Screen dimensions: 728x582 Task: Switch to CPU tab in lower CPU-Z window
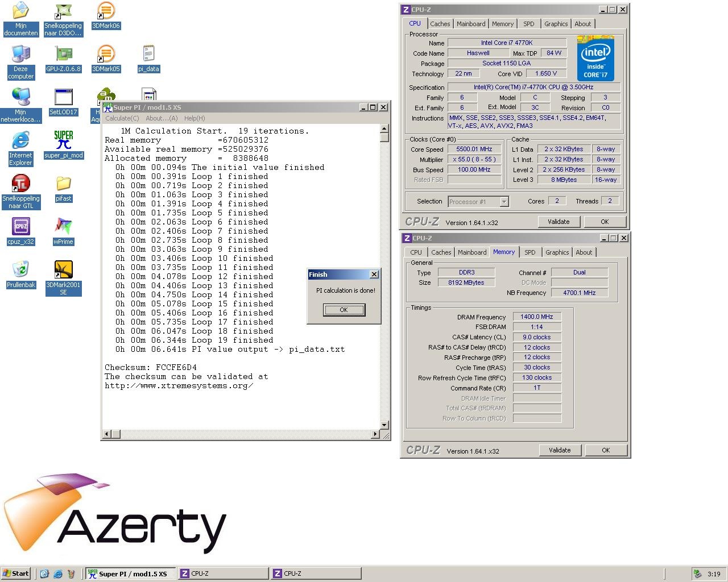coord(416,252)
